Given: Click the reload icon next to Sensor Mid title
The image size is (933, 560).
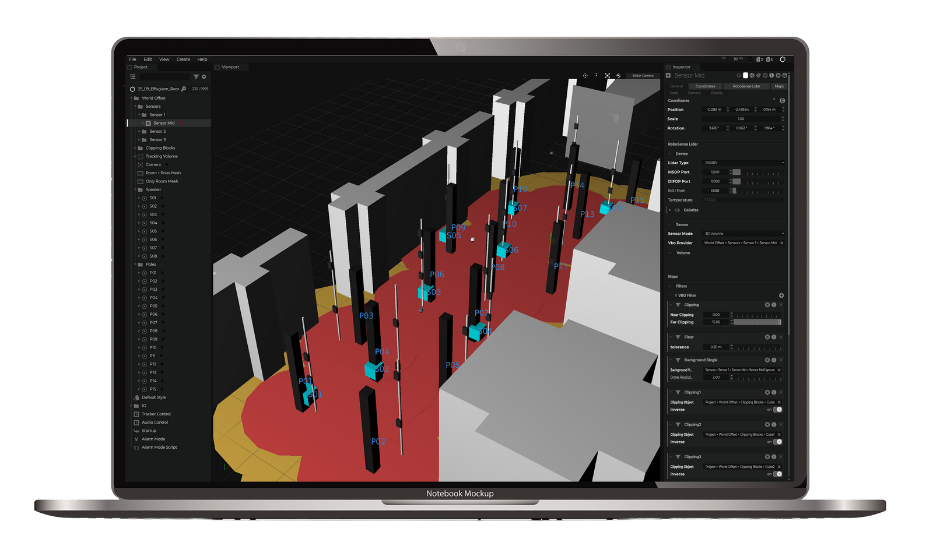Looking at the screenshot, I should [x=738, y=76].
